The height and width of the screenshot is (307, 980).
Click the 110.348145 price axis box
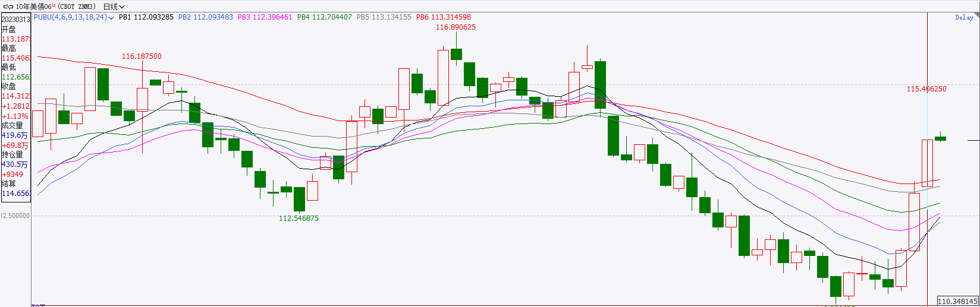[958, 302]
